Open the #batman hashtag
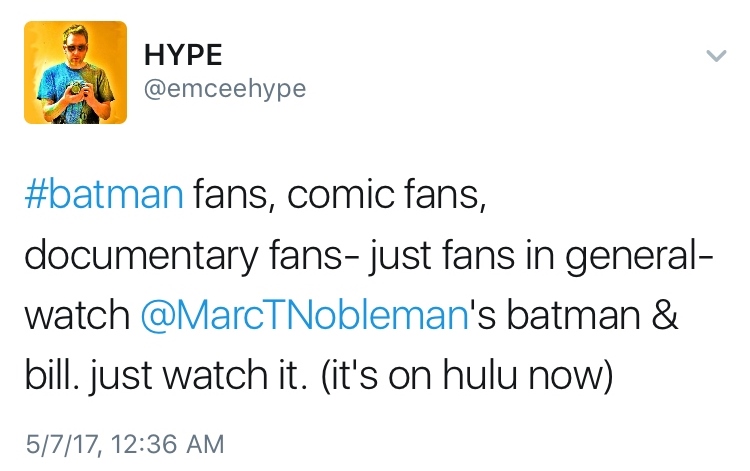750x471 pixels. 103,198
